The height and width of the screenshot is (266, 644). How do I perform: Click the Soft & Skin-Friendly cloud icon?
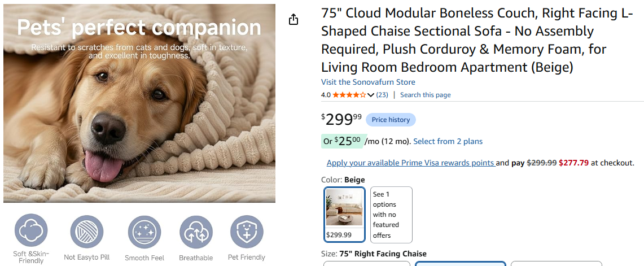(x=31, y=230)
